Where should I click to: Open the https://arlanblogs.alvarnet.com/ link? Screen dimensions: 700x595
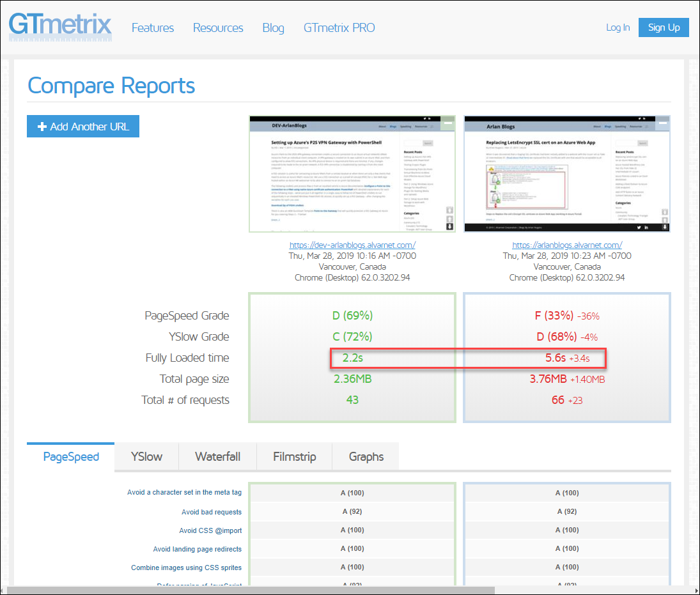[x=567, y=245]
